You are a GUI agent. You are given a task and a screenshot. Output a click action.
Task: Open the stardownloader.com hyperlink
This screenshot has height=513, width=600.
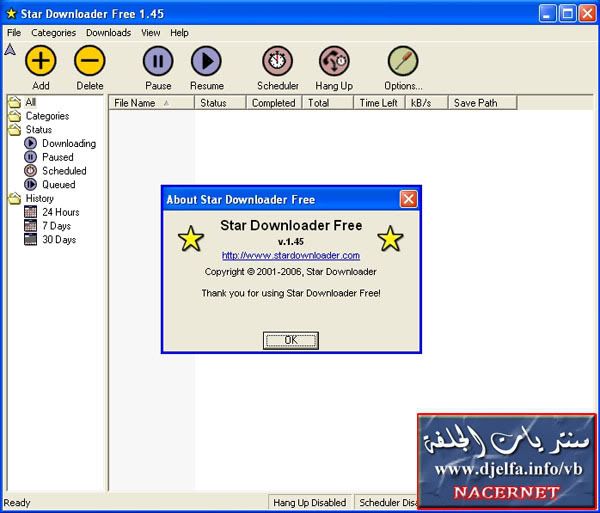point(291,256)
